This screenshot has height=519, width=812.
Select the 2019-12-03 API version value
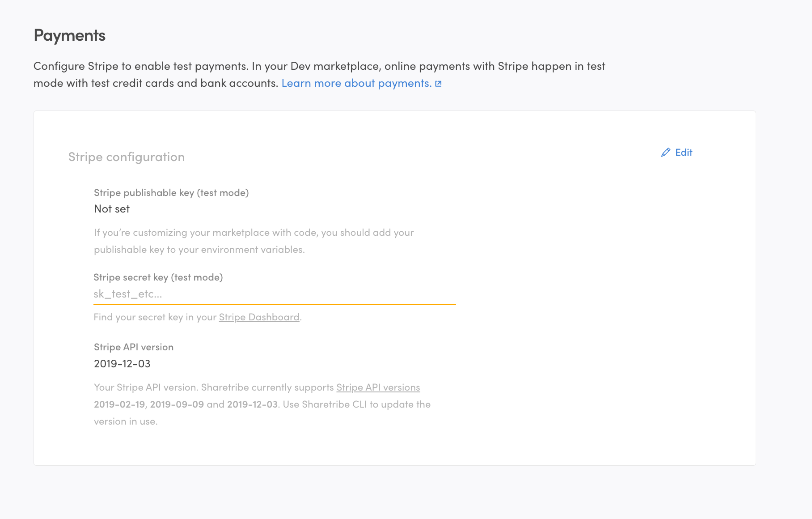tap(122, 363)
